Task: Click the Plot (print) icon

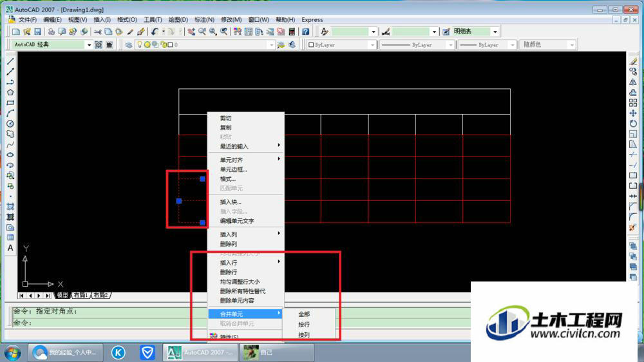Action: tap(52, 32)
